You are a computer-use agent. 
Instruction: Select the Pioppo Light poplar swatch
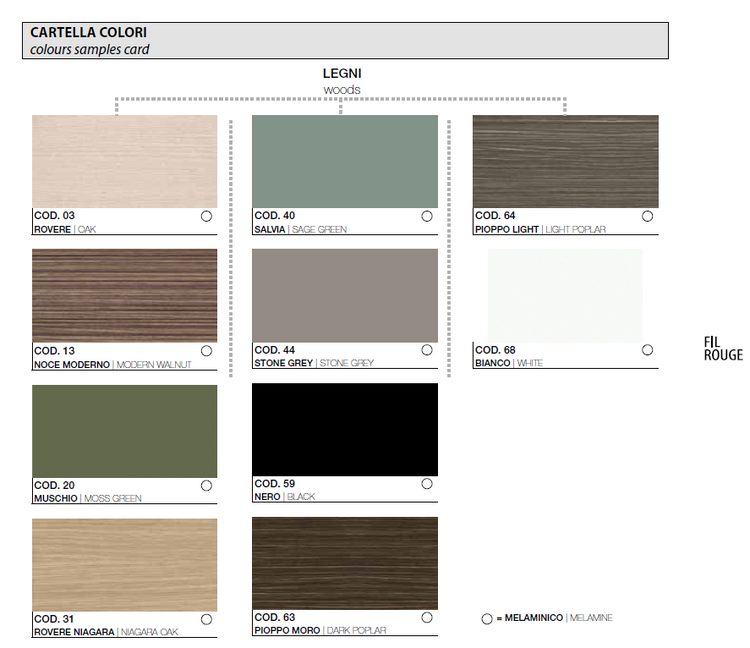(565, 161)
